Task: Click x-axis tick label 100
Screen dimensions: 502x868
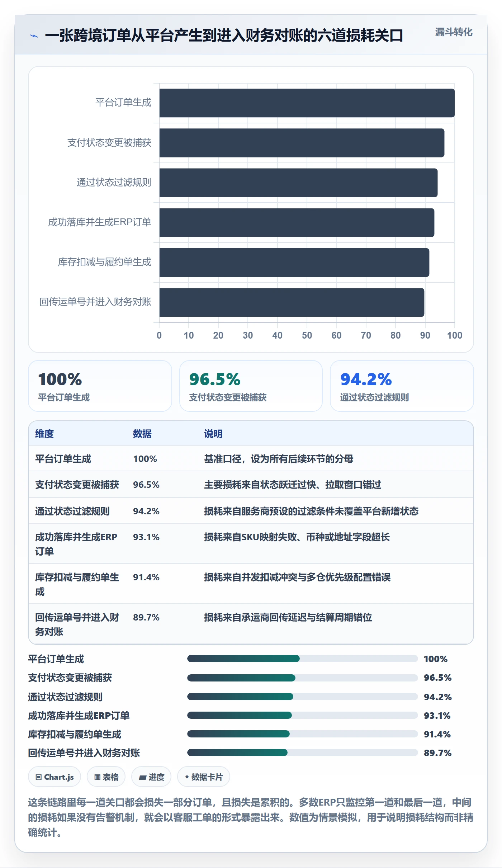Action: point(455,335)
